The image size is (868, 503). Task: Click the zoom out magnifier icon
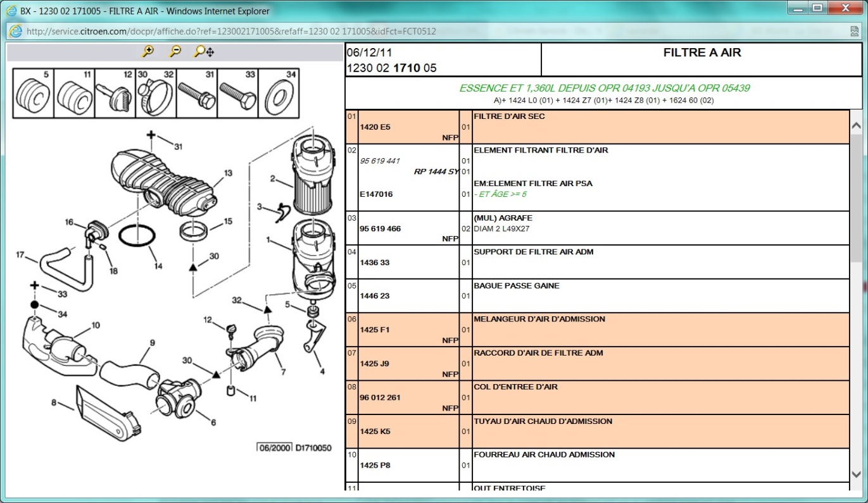[x=175, y=52]
